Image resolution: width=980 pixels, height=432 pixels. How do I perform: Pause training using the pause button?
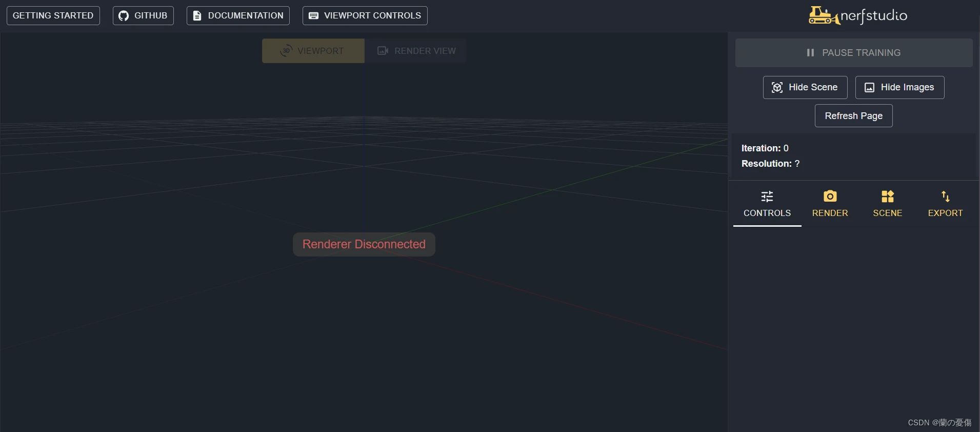point(853,53)
